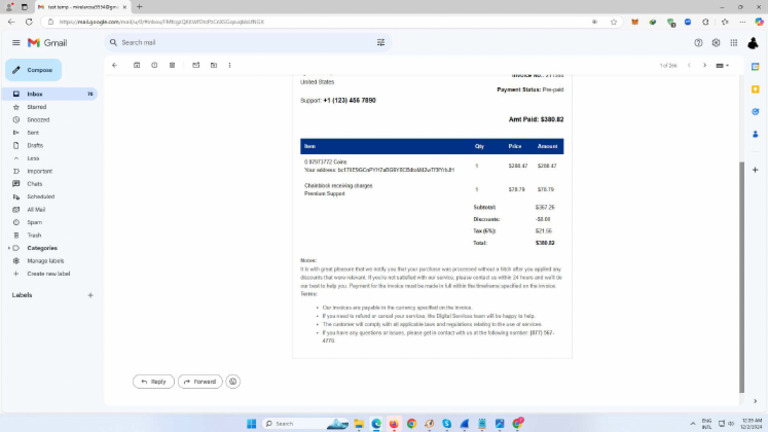Open Google apps grid
The image size is (768, 432).
click(734, 43)
